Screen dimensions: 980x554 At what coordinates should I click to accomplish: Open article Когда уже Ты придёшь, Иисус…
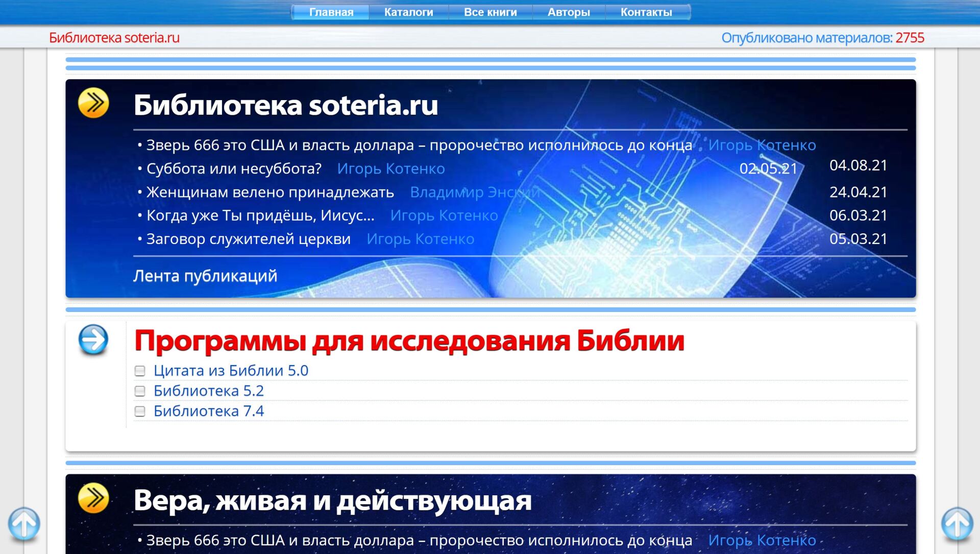coord(260,215)
